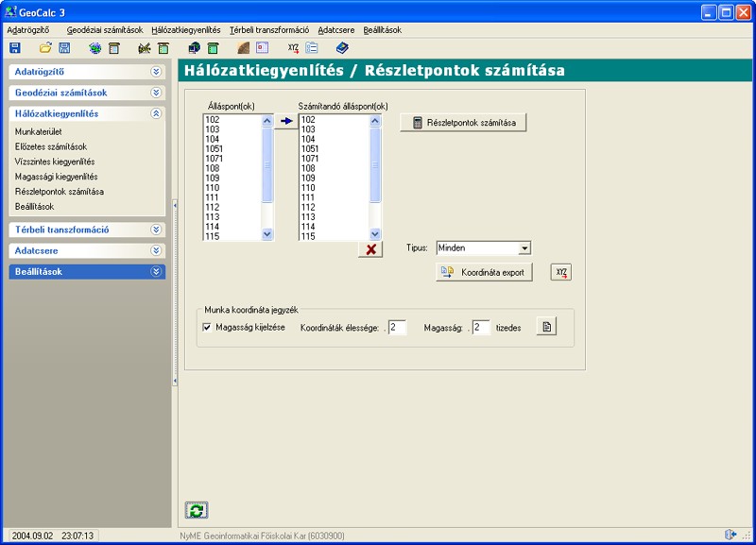Add stations with the blue arrow button
756x545 pixels.
pyautogui.click(x=286, y=121)
